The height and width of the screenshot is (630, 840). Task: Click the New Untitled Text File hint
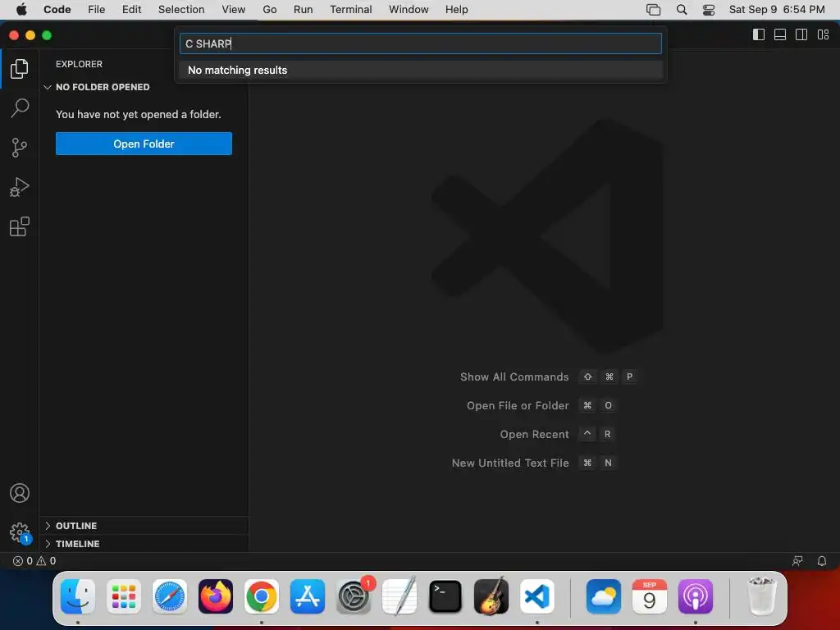pyautogui.click(x=510, y=463)
